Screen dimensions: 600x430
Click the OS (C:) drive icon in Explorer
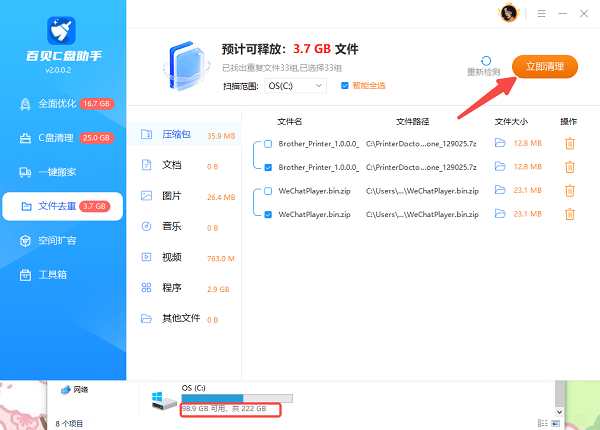(164, 401)
